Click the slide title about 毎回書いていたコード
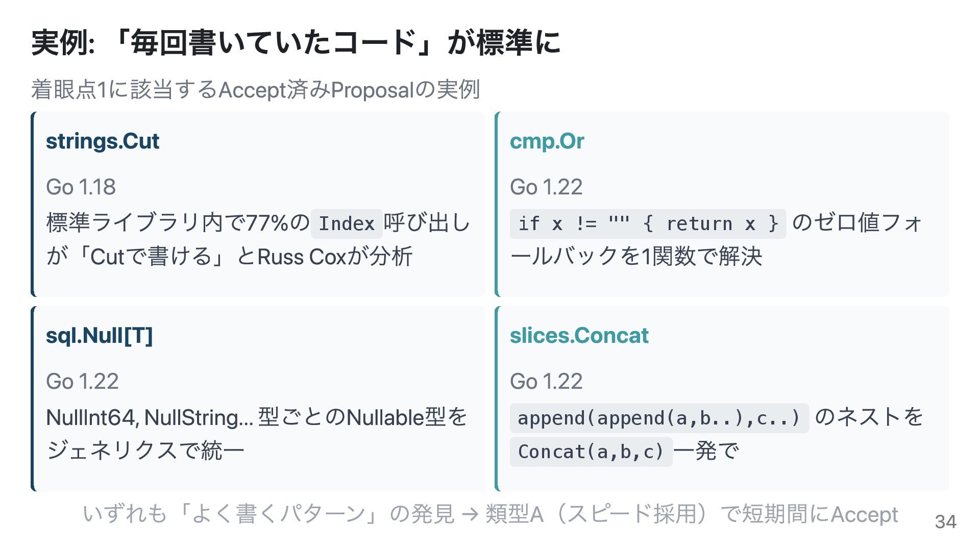 [x=296, y=42]
